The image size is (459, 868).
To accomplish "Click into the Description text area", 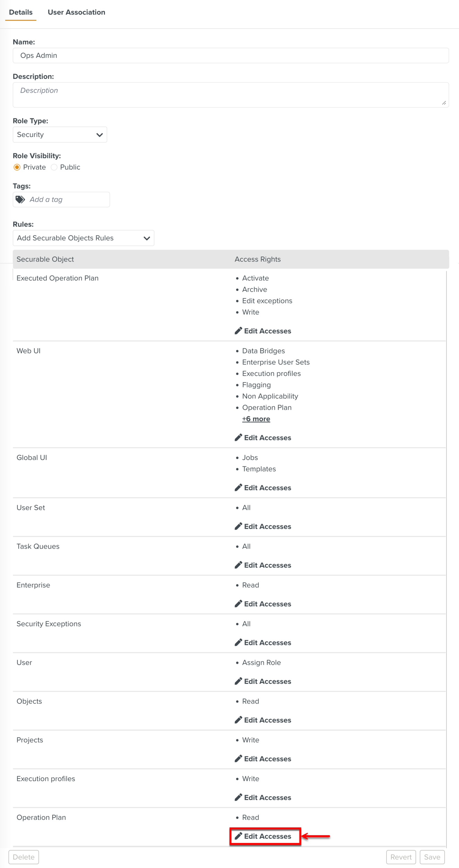I will [x=231, y=95].
